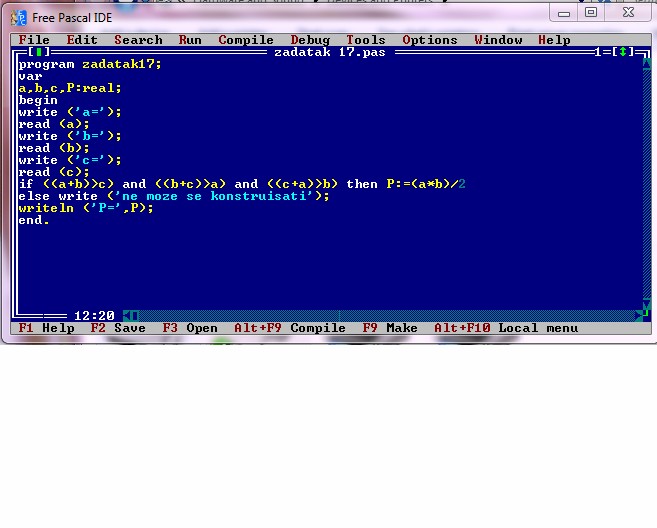The height and width of the screenshot is (528, 657).
Task: Open the Options menu
Action: click(x=429, y=40)
